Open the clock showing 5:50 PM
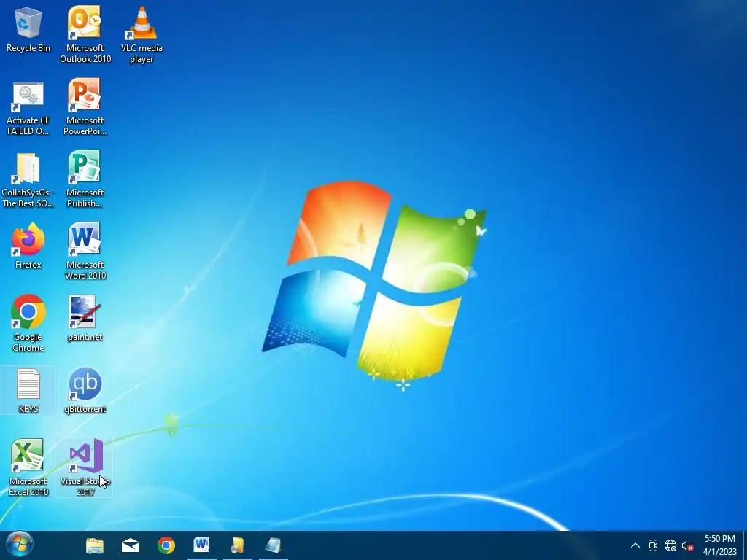Screen dimensions: 747x560 pyautogui.click(x=720, y=545)
